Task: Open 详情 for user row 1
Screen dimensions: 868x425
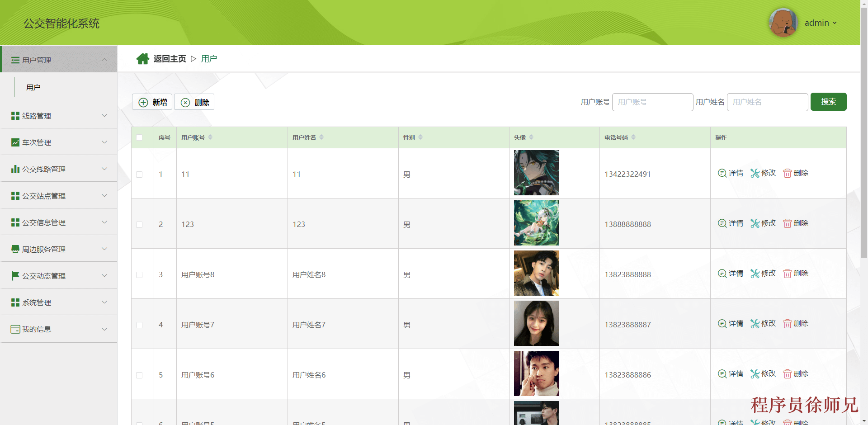Action: coord(731,173)
